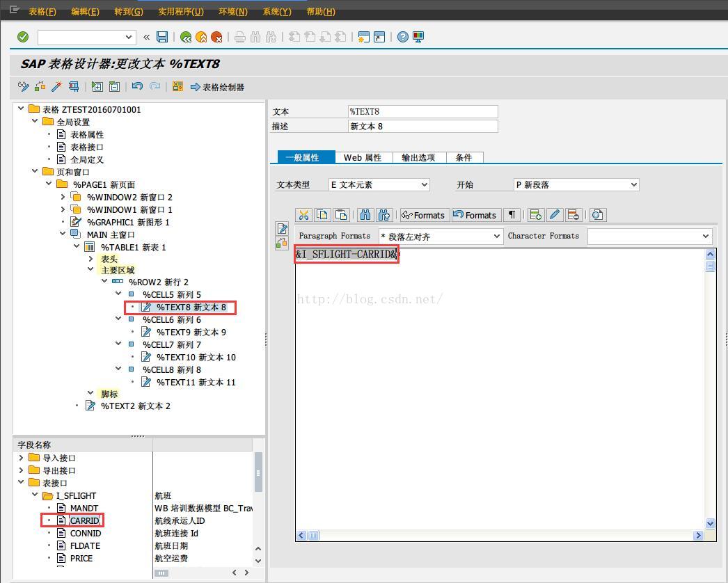The width and height of the screenshot is (728, 583).
Task: Click the editor horizontal scrollbar right arrow
Action: [x=698, y=535]
